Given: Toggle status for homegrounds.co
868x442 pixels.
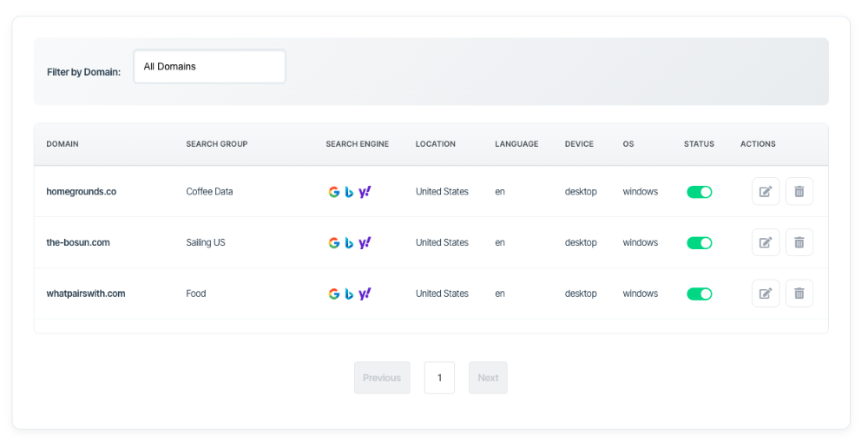Looking at the screenshot, I should click(x=699, y=192).
